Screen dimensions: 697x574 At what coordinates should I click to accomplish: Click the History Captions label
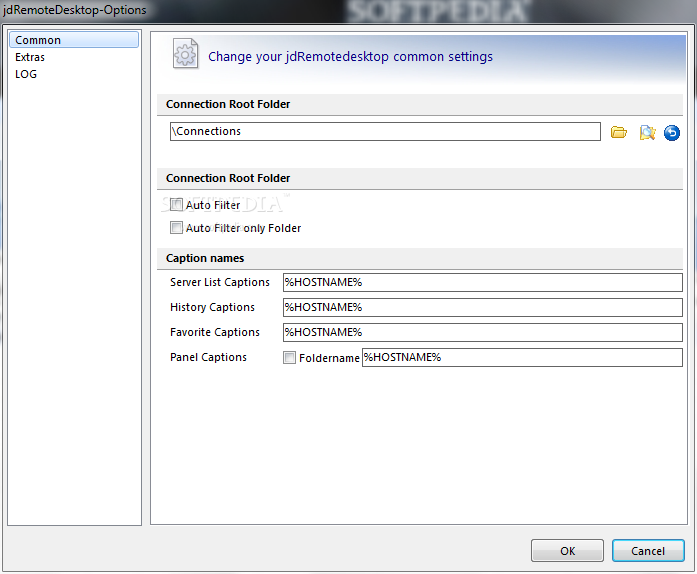click(212, 307)
